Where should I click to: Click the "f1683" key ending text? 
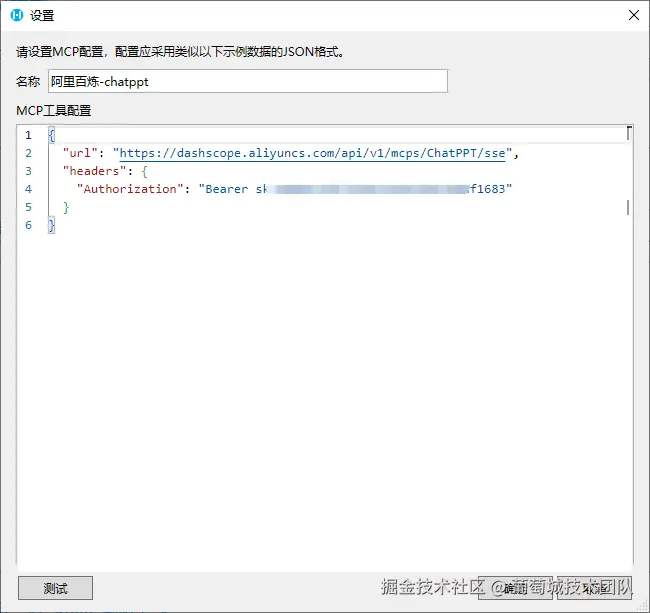[488, 189]
